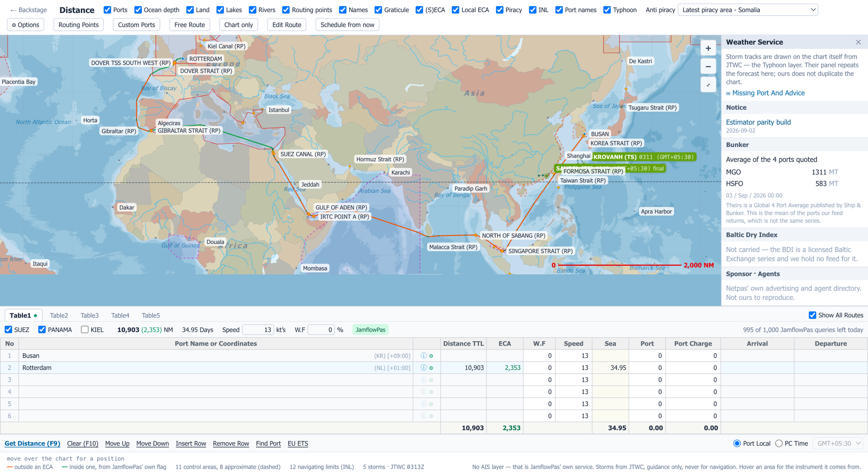The image size is (868, 473).
Task: Click info icon in table row 4
Action: pos(424,392)
